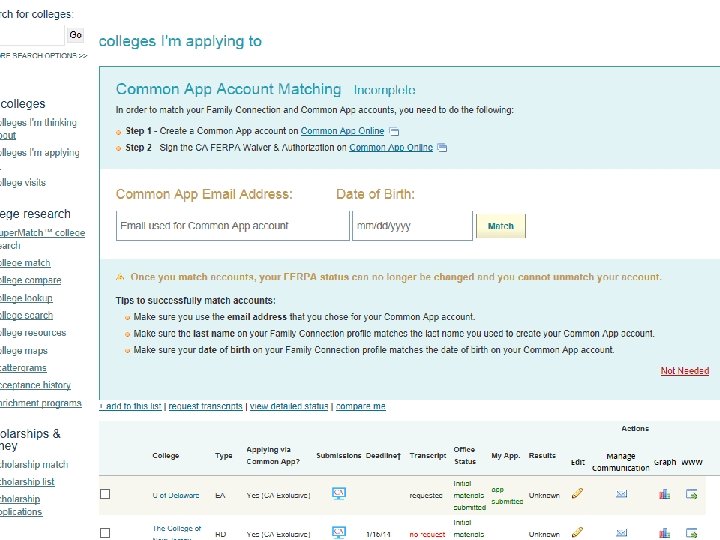Click 'no request' transcript status text
The width and height of the screenshot is (720, 540).
click(x=427, y=534)
